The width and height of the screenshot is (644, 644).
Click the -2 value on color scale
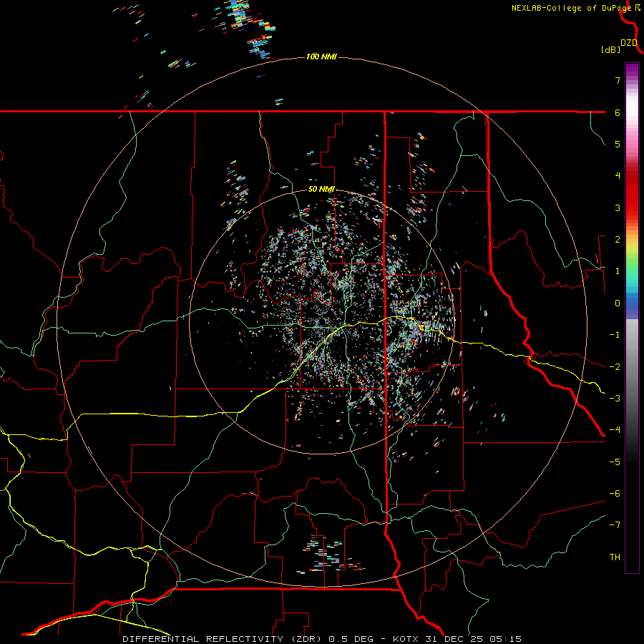(x=615, y=367)
